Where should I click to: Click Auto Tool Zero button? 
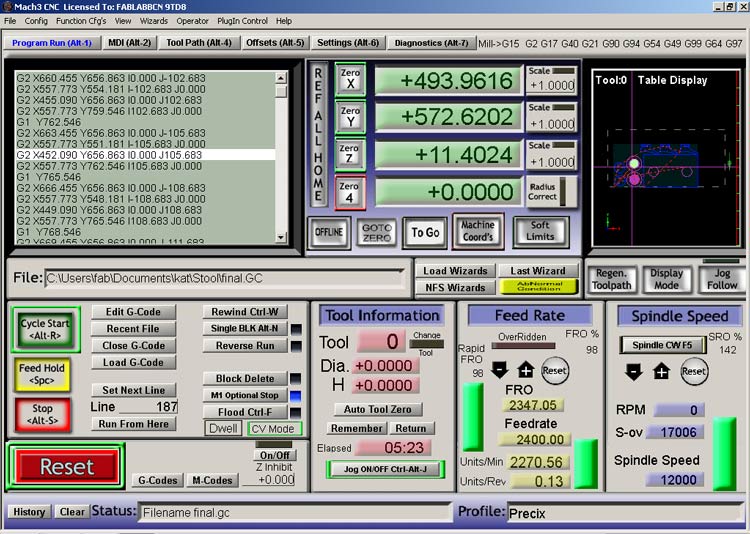pyautogui.click(x=378, y=410)
